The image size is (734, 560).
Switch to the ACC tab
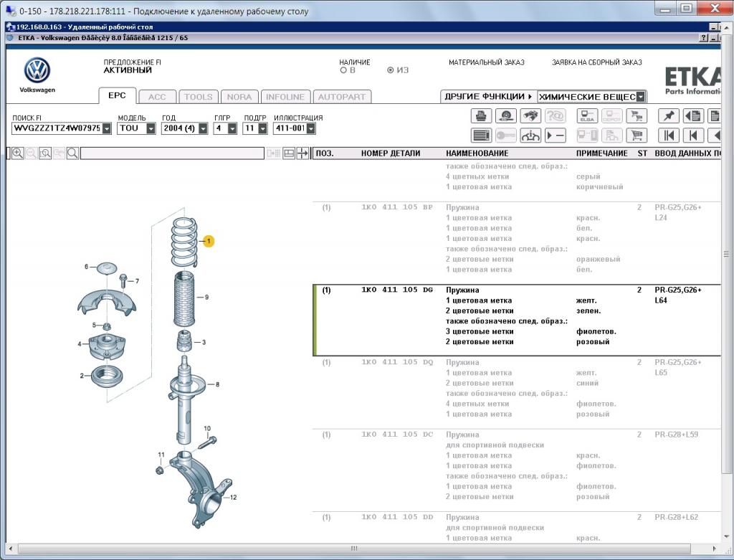pos(157,97)
